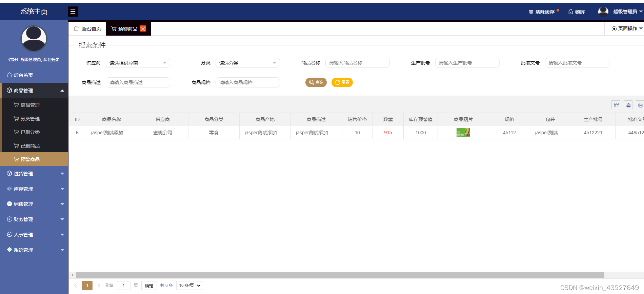Open 已删分类 submenu item
This screenshot has height=294, width=644.
[34, 132]
